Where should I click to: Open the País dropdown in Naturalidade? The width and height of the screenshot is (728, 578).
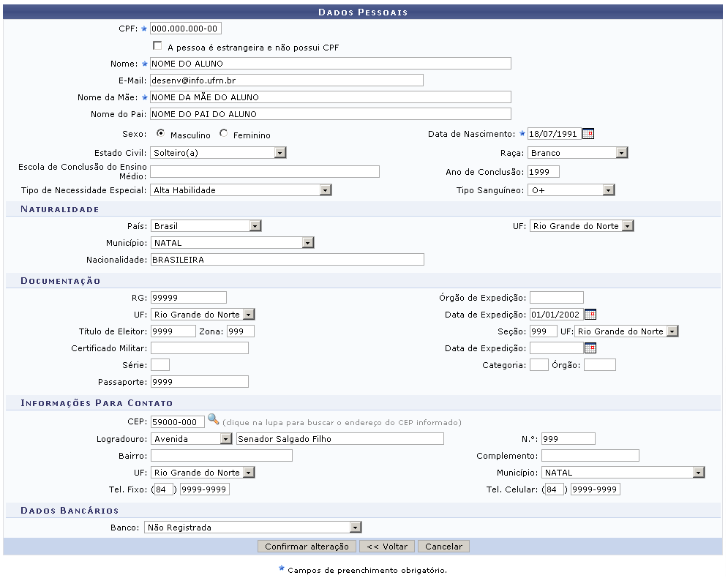coord(206,226)
